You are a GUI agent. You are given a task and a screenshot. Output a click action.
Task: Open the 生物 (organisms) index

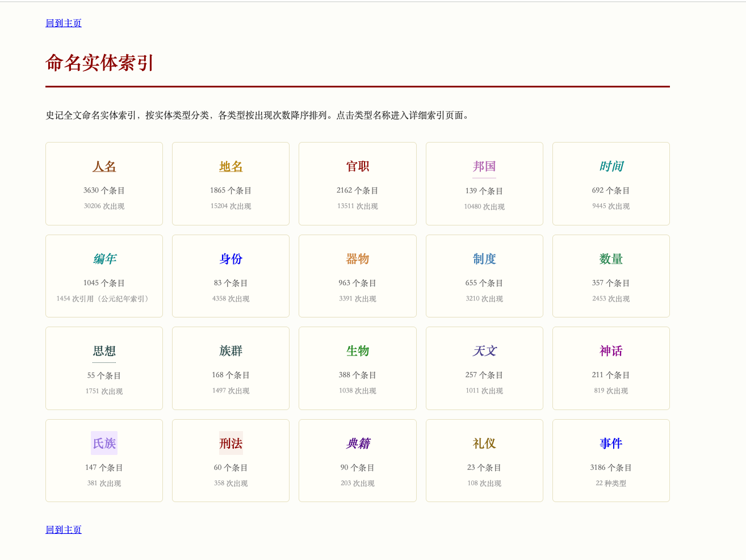tap(357, 351)
